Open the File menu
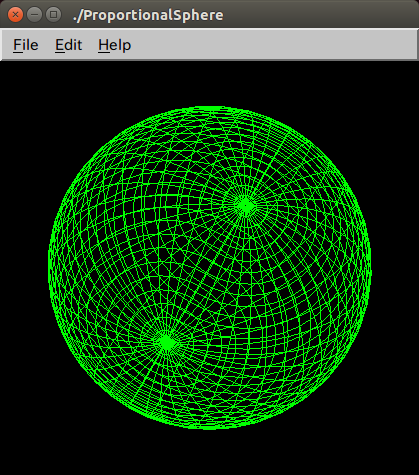Screen dimensions: 419x475 point(26,45)
